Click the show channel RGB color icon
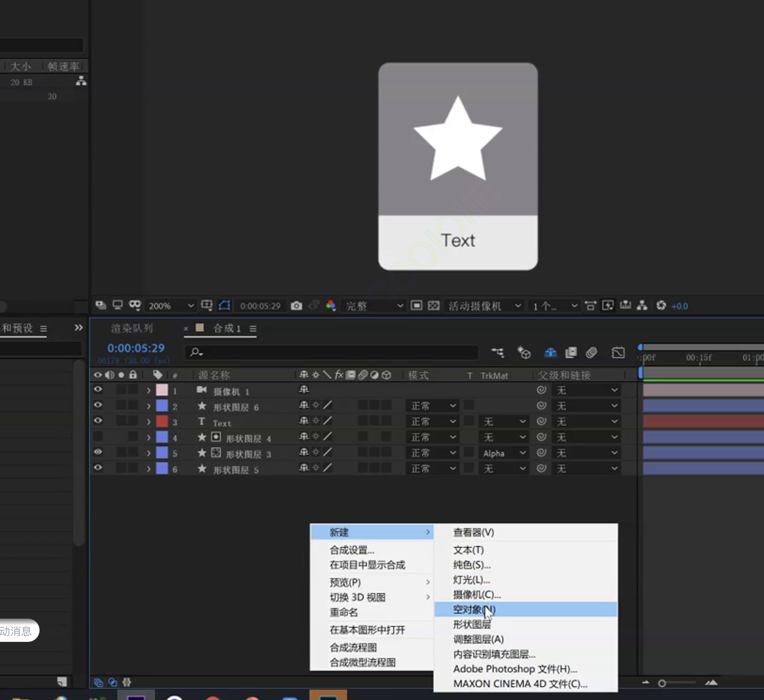This screenshot has height=700, width=764. 331,306
